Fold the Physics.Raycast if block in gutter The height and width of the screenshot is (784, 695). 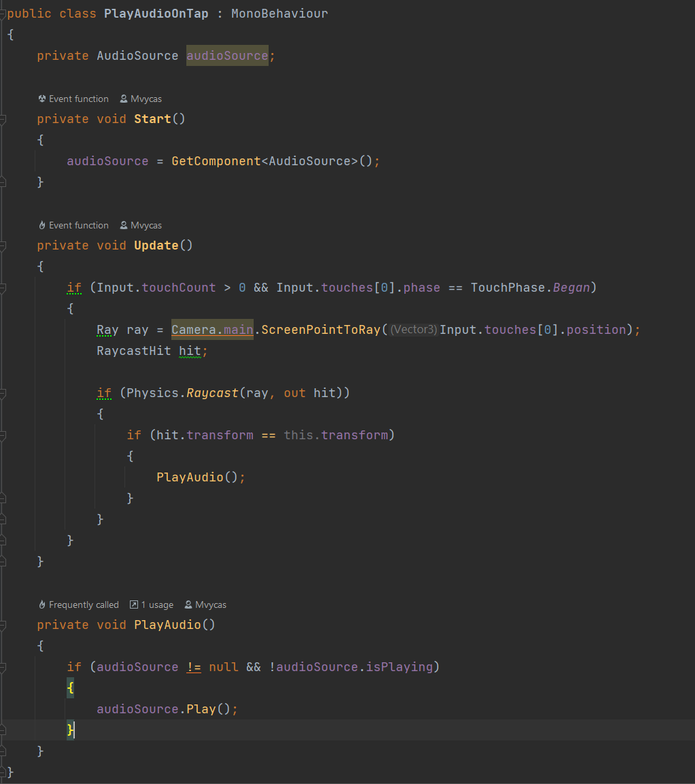[3, 393]
